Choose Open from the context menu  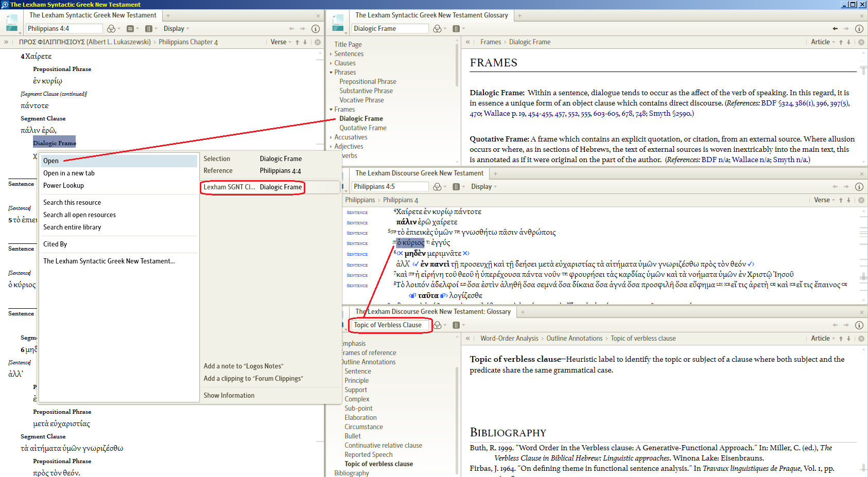click(118, 161)
